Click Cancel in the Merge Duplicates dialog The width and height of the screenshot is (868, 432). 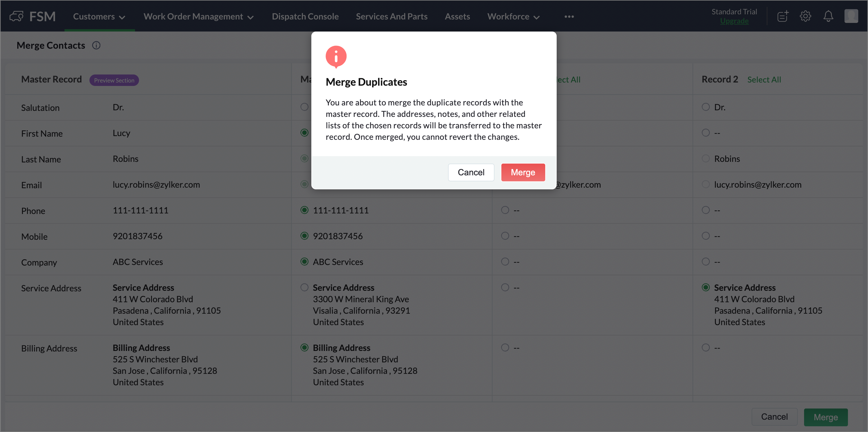pyautogui.click(x=471, y=172)
